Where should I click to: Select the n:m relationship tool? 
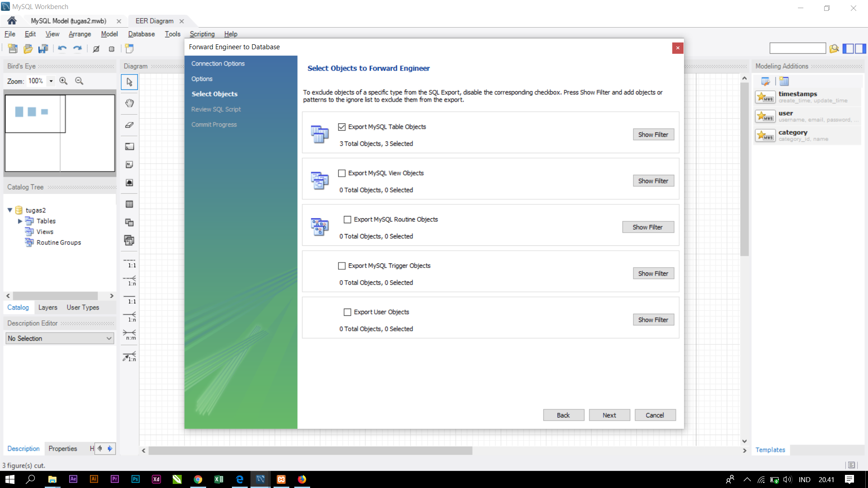coord(129,334)
